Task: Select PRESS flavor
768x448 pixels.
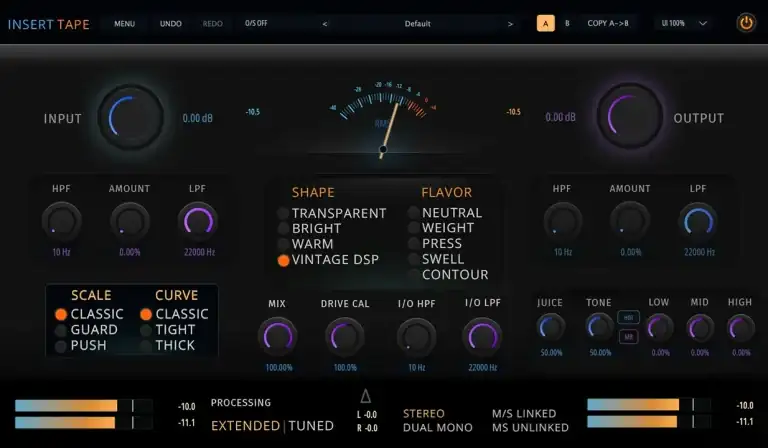Action: tap(435, 243)
